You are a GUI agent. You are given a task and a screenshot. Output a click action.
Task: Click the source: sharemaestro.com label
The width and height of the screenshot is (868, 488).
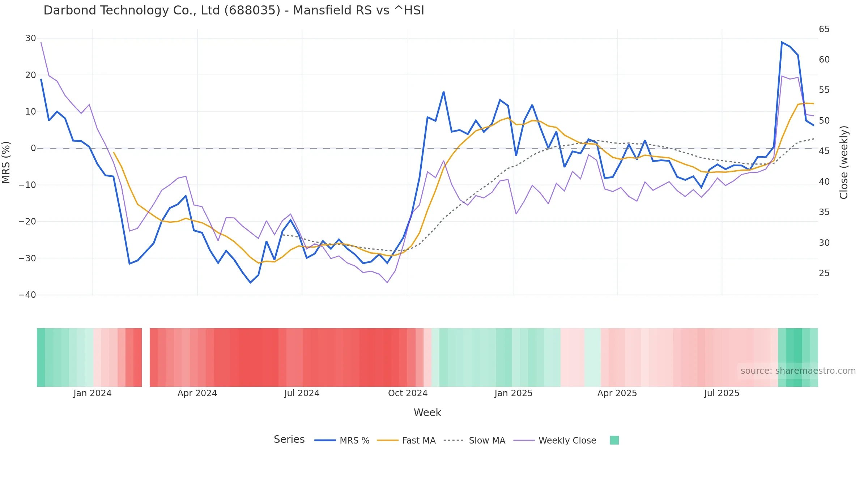pos(798,371)
